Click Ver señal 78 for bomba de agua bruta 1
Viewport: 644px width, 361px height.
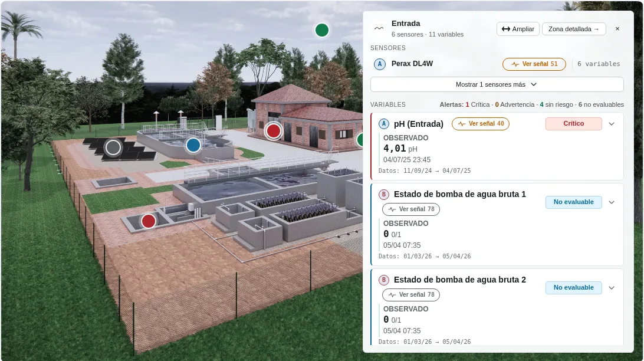(x=411, y=209)
